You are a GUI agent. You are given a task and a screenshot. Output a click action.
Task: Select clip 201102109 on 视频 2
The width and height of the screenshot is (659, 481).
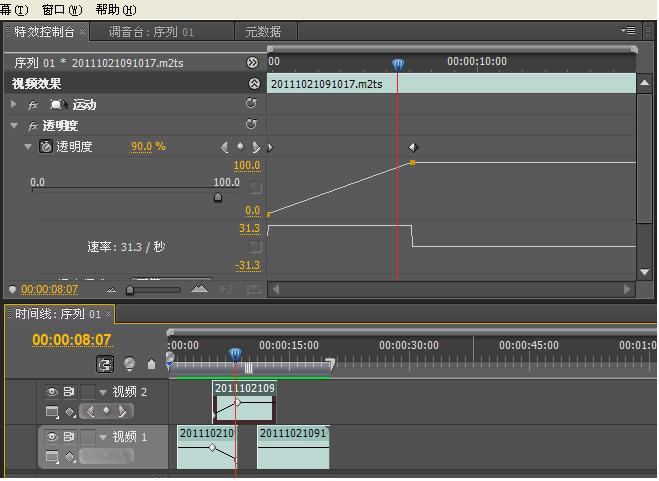[x=245, y=401]
